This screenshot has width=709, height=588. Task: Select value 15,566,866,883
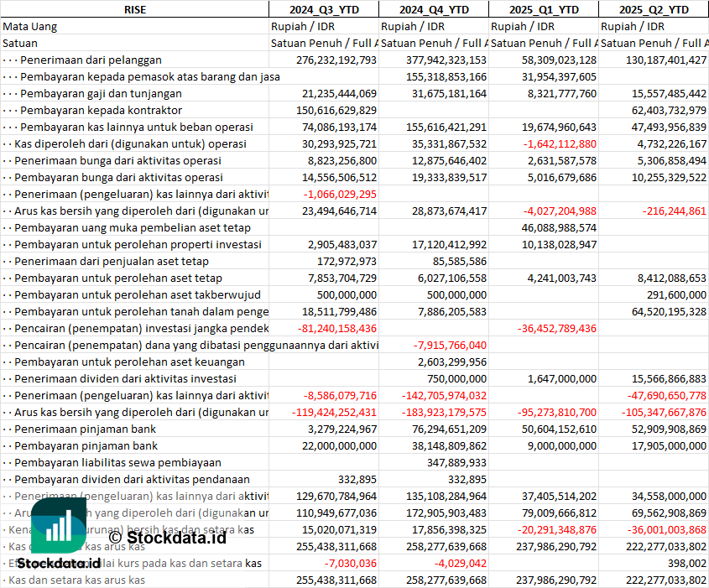coord(669,378)
